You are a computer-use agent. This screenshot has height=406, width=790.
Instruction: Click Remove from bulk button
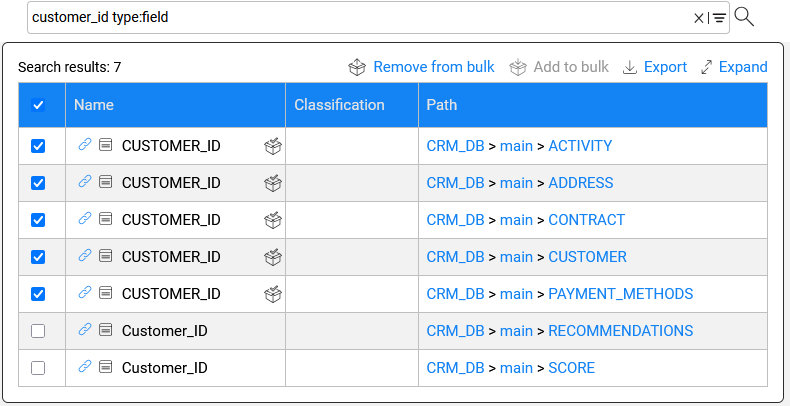421,67
